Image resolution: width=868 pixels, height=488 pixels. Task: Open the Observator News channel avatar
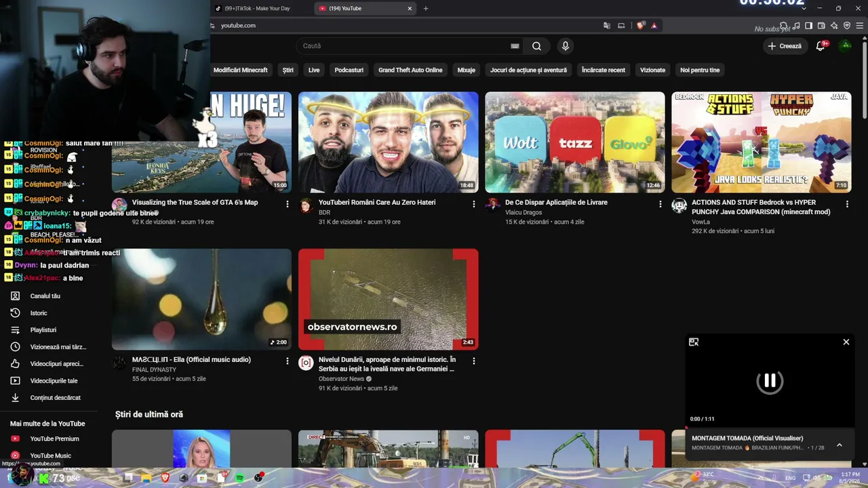coord(307,363)
